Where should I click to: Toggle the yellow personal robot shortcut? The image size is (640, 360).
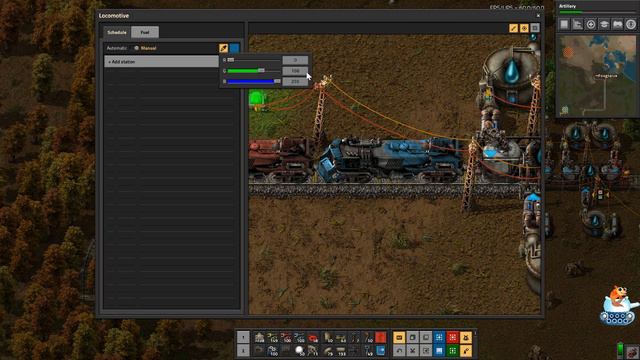pos(466,337)
